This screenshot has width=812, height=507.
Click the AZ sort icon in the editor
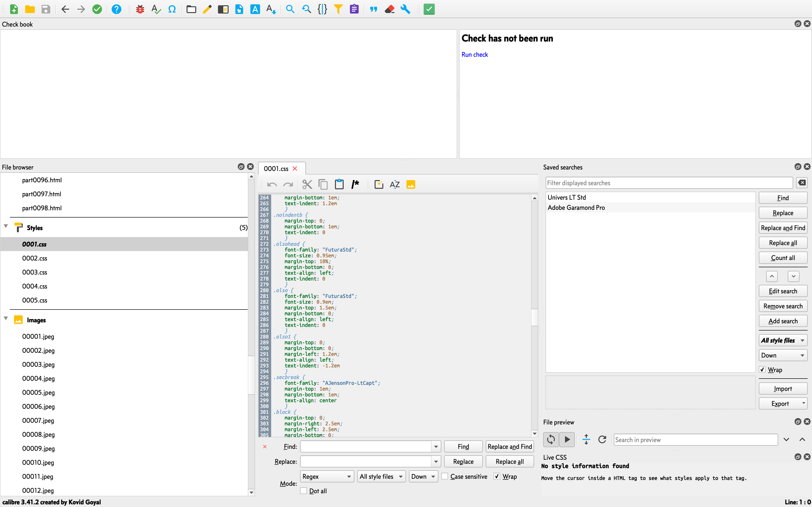tap(395, 184)
